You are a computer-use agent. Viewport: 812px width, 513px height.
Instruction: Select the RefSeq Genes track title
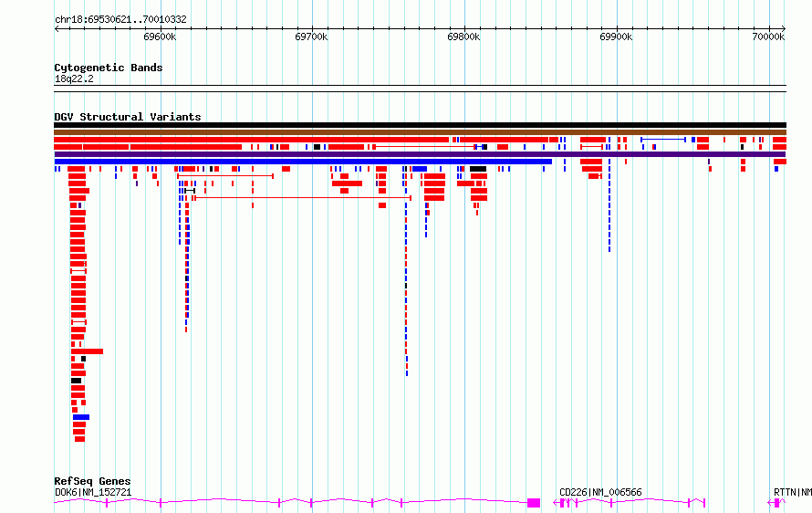[92, 481]
